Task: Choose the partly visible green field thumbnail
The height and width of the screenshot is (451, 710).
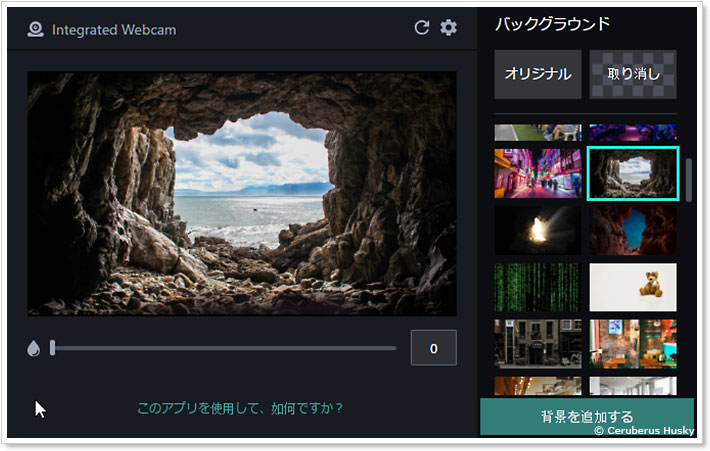Action: point(537,133)
